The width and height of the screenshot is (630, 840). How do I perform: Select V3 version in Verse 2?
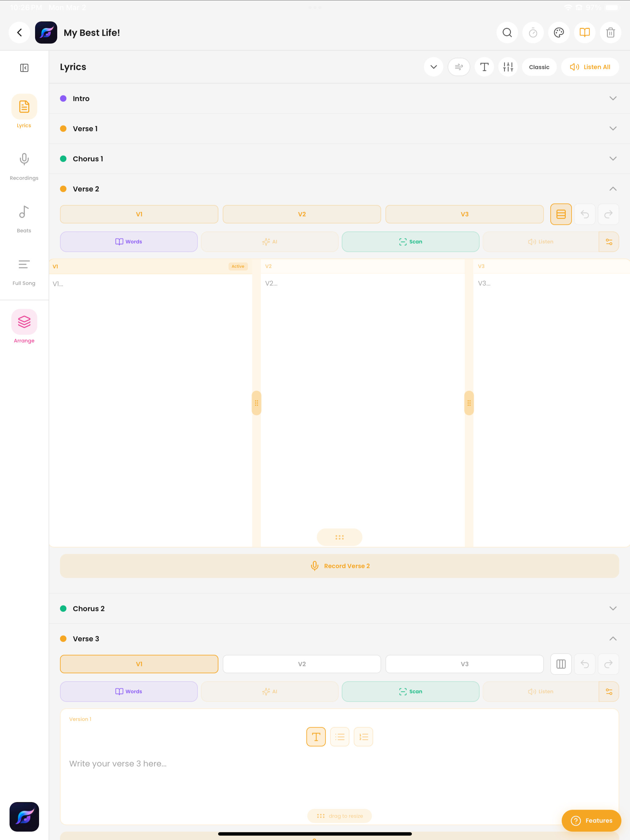tap(464, 214)
